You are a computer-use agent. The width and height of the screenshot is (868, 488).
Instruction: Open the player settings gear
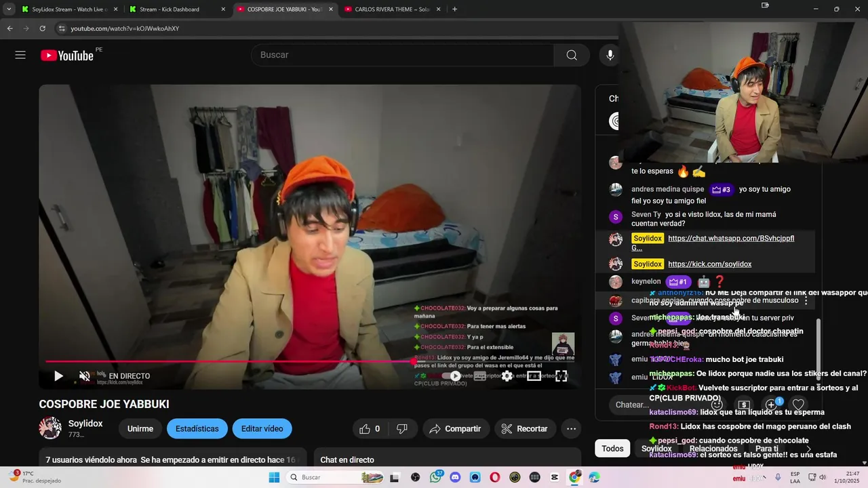[507, 376]
